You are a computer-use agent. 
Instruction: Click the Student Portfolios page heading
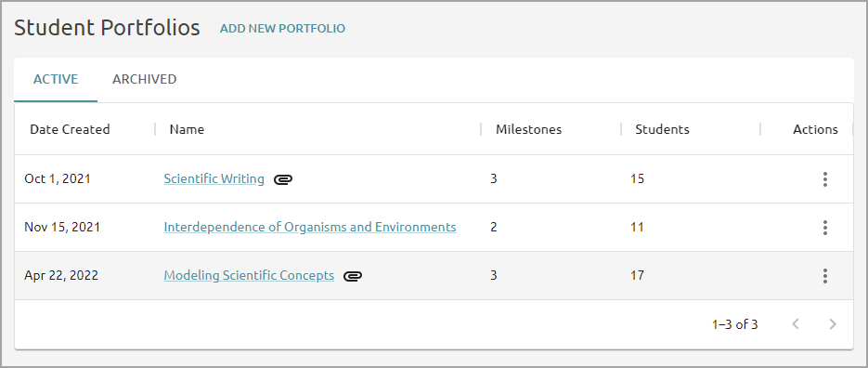tap(107, 27)
